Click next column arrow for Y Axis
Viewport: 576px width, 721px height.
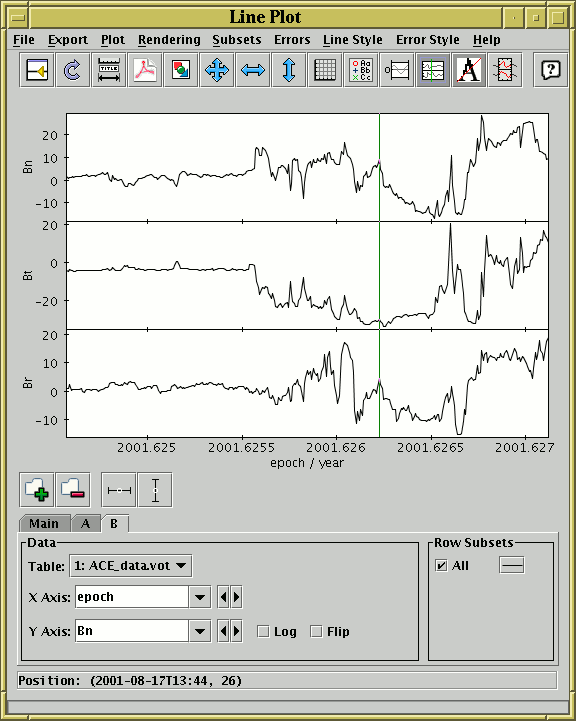(236, 631)
